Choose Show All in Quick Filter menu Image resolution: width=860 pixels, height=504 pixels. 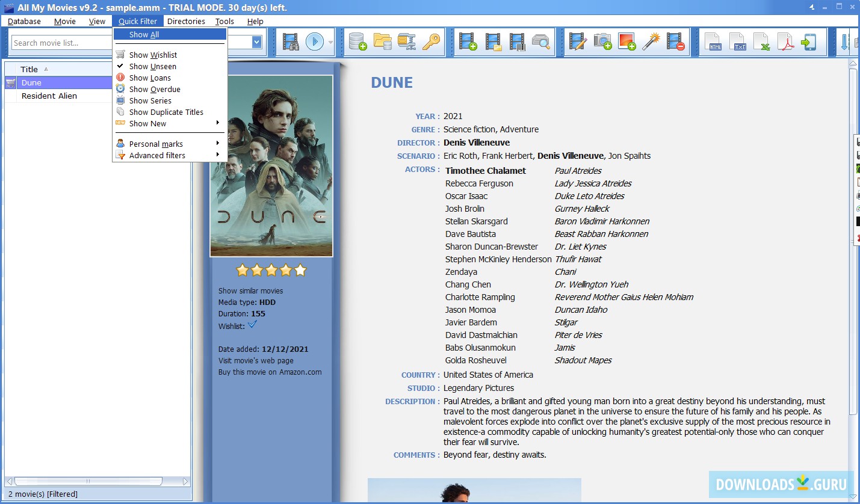170,34
